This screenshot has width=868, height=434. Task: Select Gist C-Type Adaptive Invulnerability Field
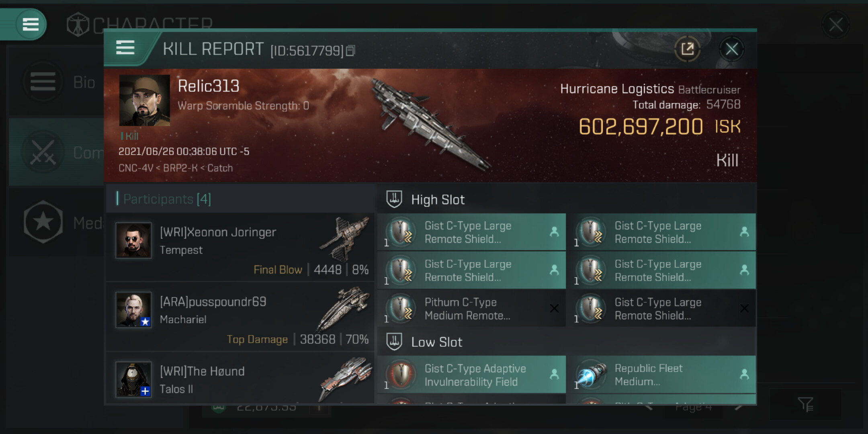[x=472, y=375]
